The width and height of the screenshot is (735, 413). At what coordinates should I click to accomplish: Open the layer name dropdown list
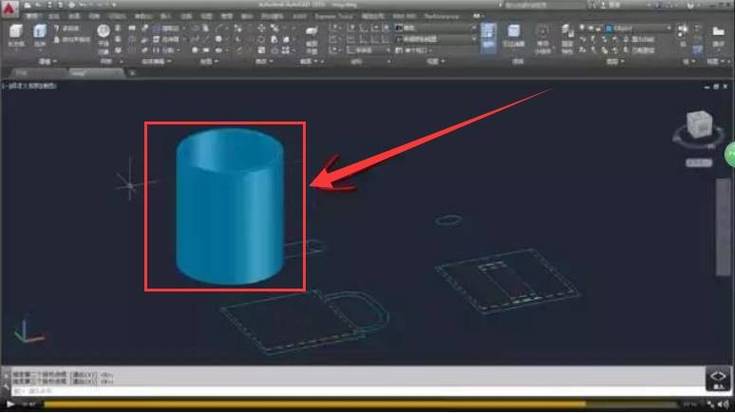tap(638, 29)
